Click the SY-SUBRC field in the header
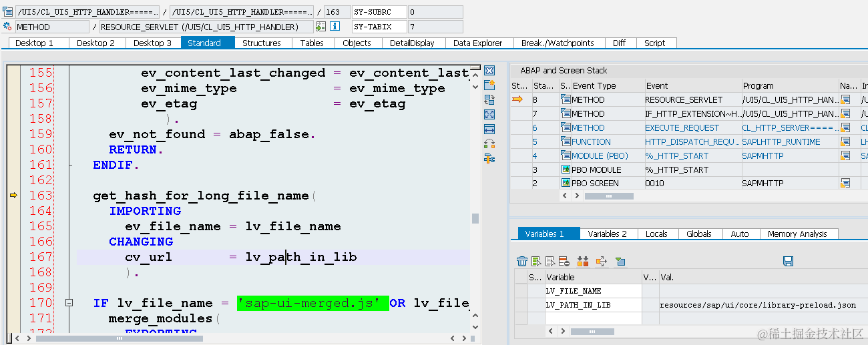The height and width of the screenshot is (345, 868). point(379,12)
